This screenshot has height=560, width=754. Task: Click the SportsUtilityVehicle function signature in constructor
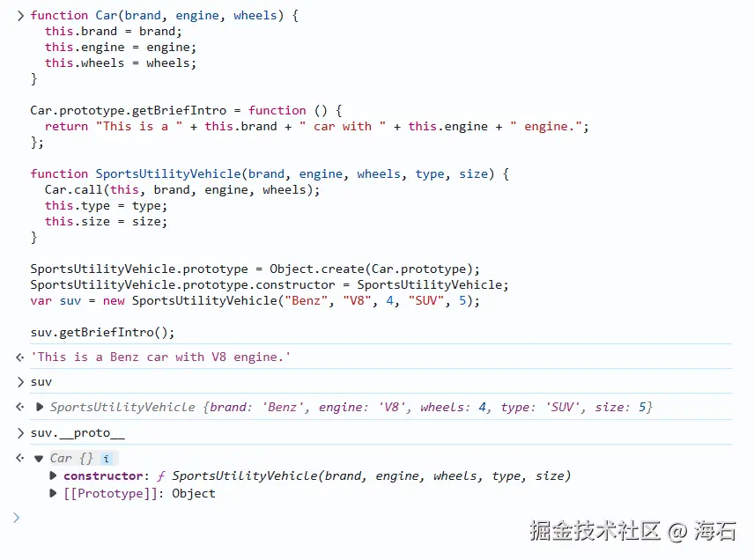tap(370, 475)
